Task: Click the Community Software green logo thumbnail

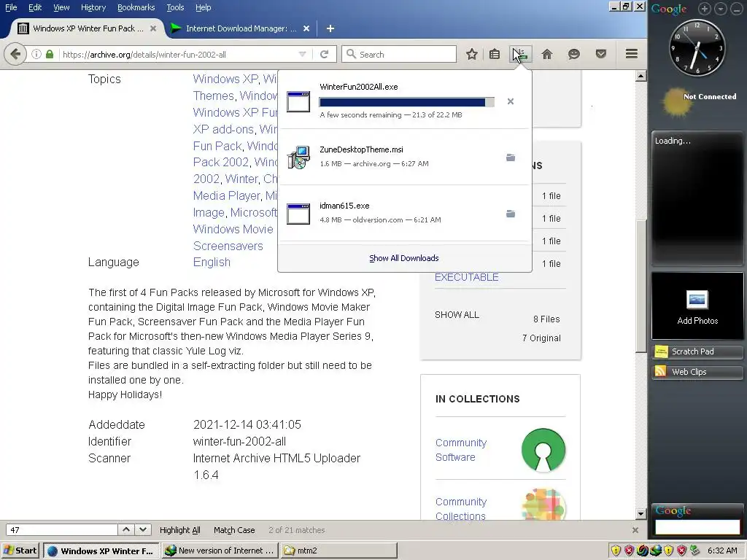Action: [543, 451]
